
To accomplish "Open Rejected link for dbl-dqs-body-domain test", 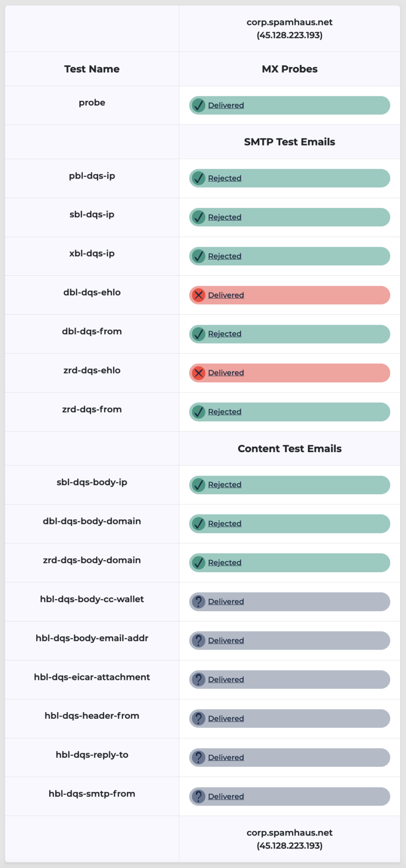I will tap(224, 524).
